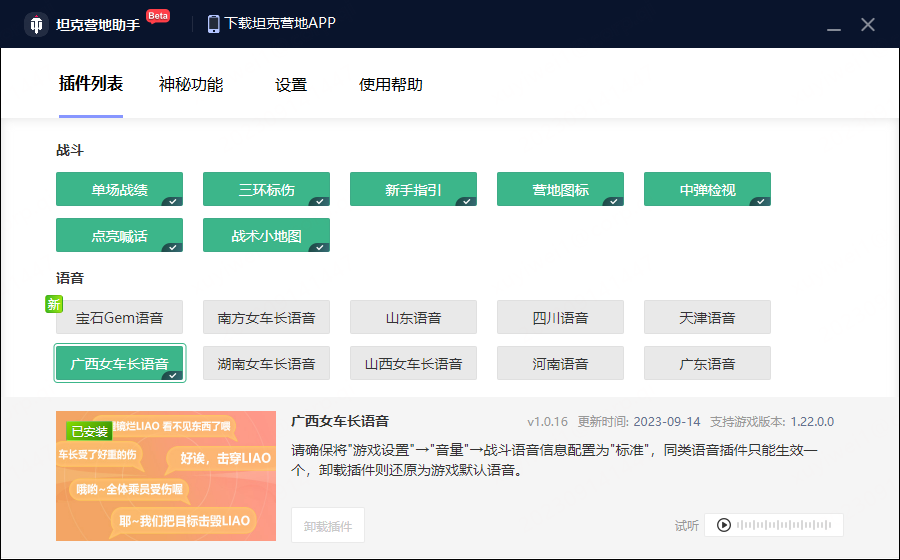This screenshot has width=900, height=560.
Task: Switch to the 神秘功能 tab
Action: pos(191,85)
